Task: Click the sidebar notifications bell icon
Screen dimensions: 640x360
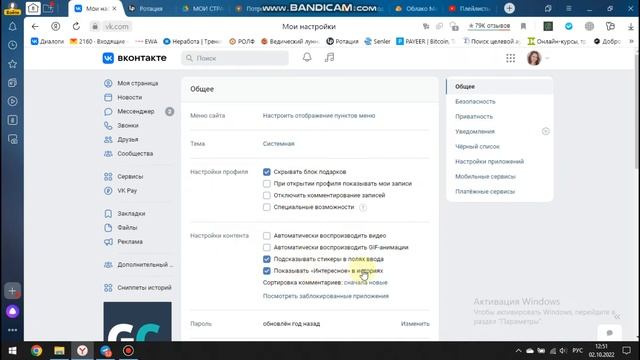Action: 12,27
